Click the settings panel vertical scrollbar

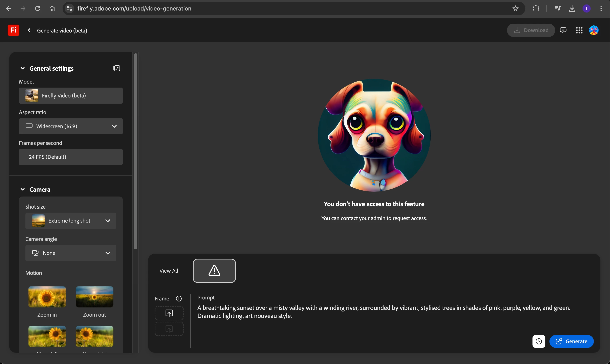click(x=135, y=151)
